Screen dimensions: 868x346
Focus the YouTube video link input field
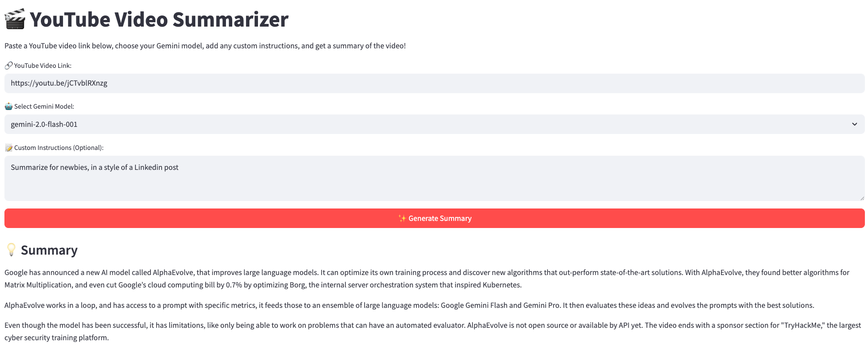tap(434, 83)
